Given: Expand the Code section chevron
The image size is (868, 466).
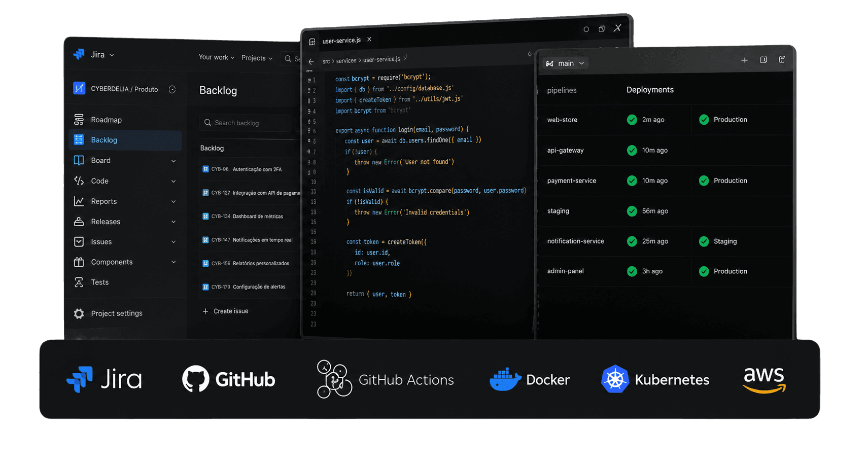Looking at the screenshot, I should [173, 181].
